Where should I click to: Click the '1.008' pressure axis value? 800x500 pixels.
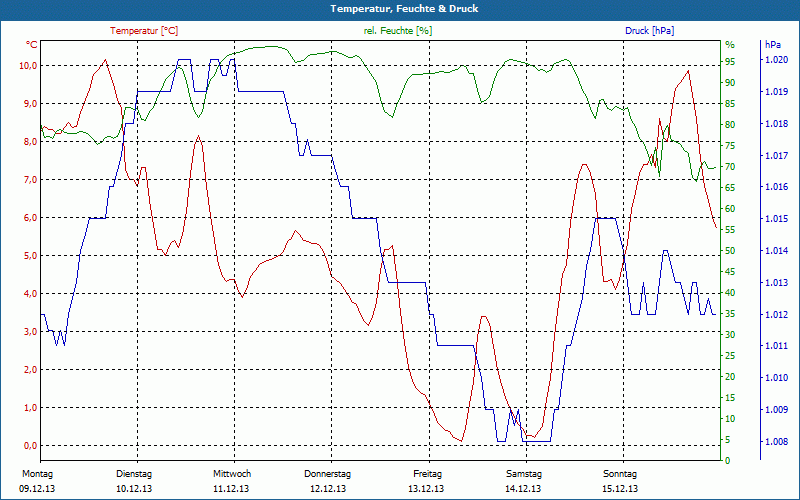(x=776, y=442)
